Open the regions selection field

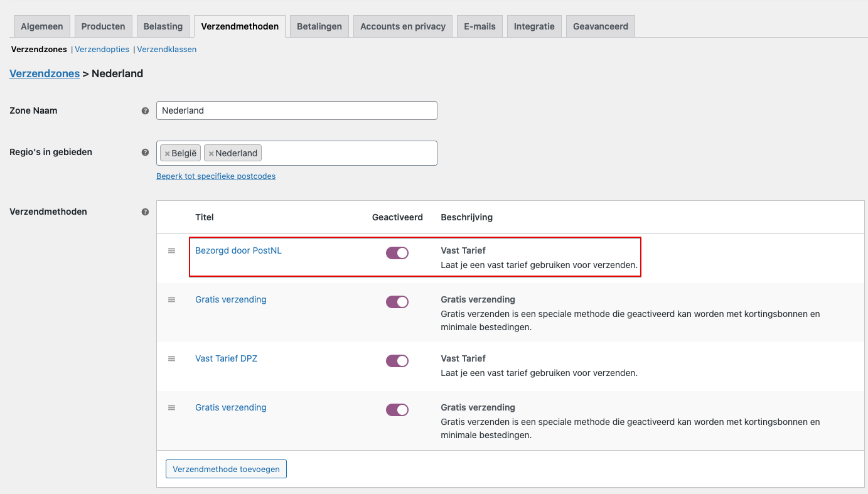[x=345, y=153]
